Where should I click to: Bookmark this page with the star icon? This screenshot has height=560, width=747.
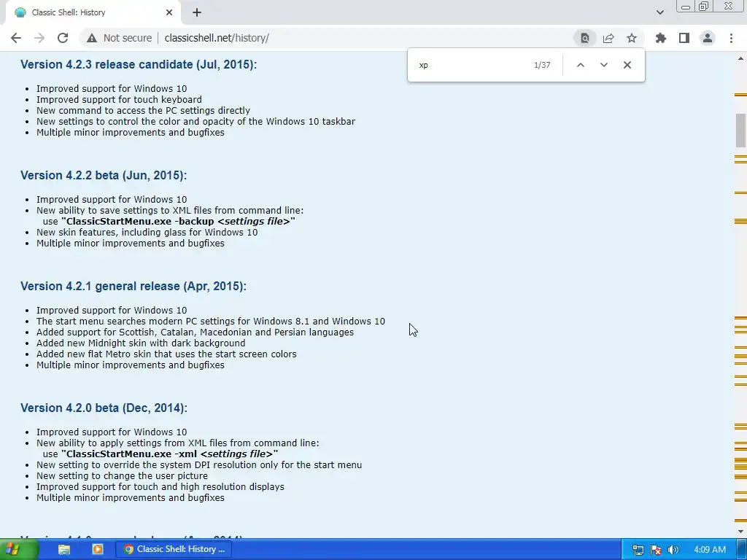coord(632,38)
